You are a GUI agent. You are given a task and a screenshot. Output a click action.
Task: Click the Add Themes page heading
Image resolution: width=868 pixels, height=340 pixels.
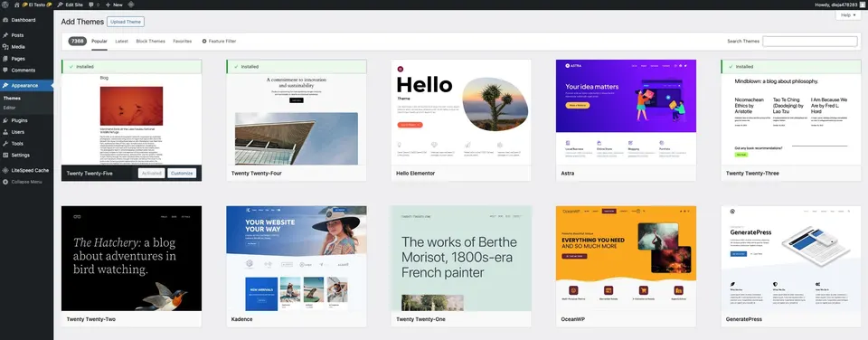82,22
